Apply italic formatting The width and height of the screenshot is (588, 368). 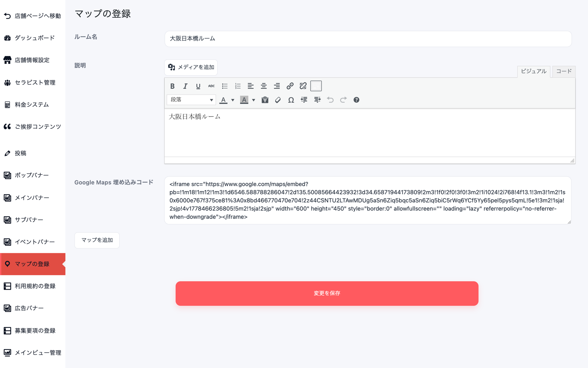pyautogui.click(x=185, y=86)
